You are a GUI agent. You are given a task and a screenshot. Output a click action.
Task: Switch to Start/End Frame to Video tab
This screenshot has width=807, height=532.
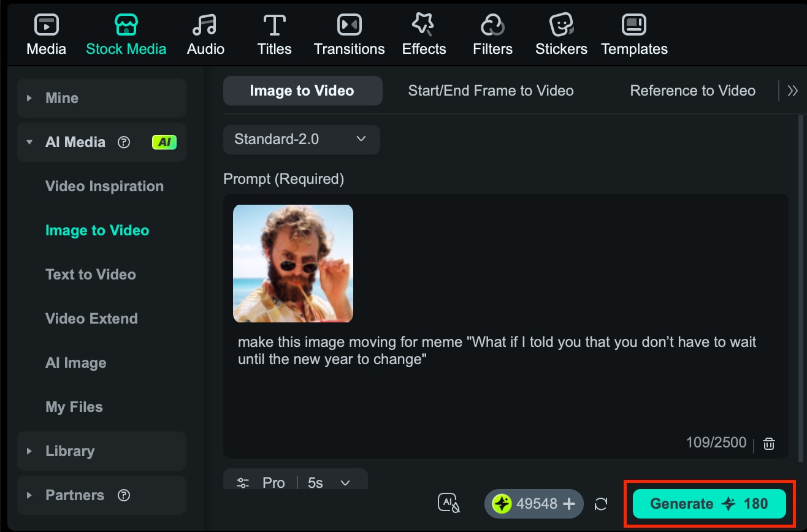pyautogui.click(x=490, y=90)
